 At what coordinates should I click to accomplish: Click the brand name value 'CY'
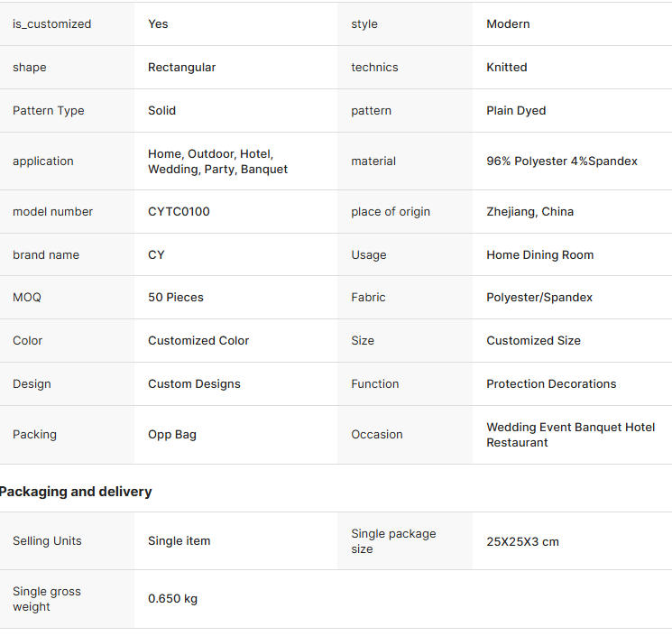pos(156,255)
